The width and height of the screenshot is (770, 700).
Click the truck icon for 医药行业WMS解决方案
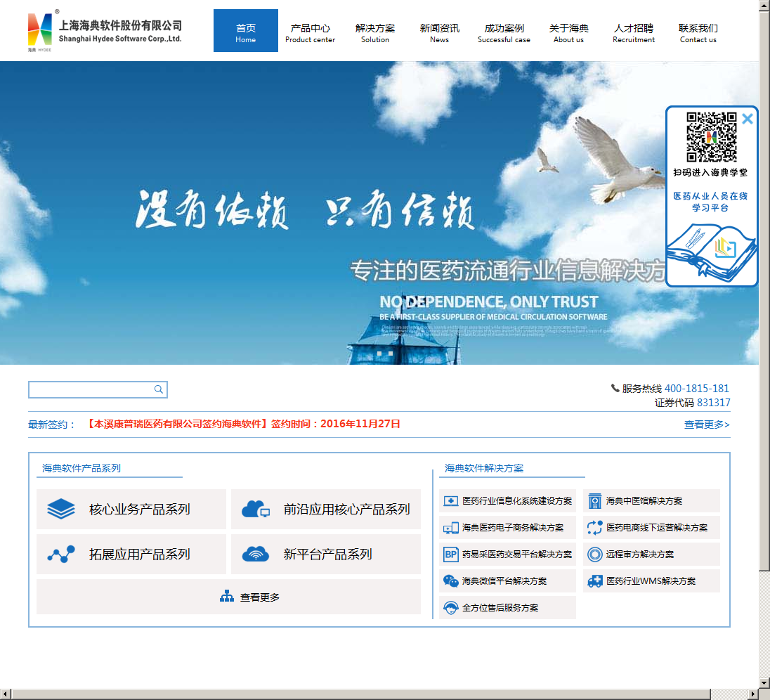(x=594, y=582)
